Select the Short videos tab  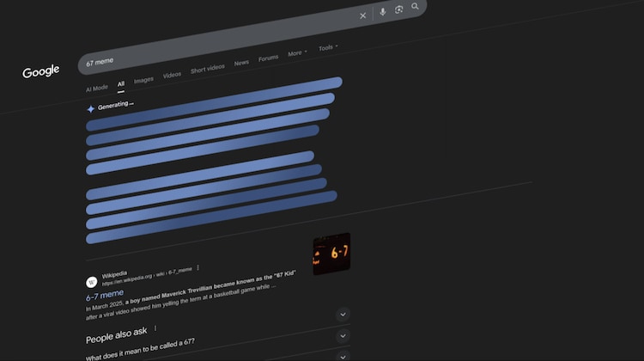point(207,69)
